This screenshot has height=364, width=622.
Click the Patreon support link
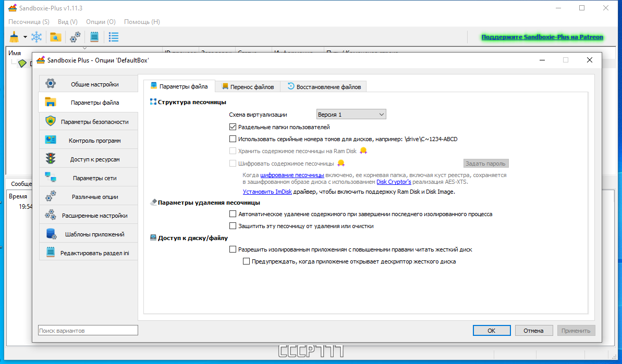tap(542, 37)
